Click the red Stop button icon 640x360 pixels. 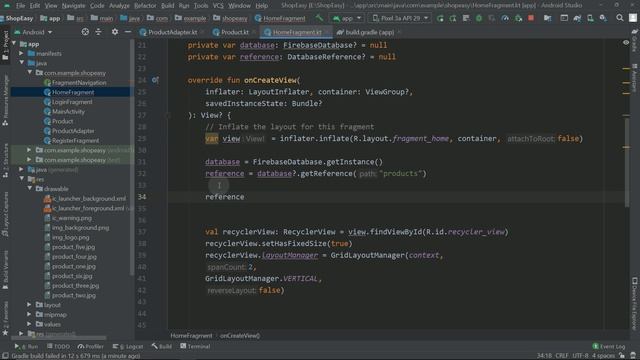531,18
